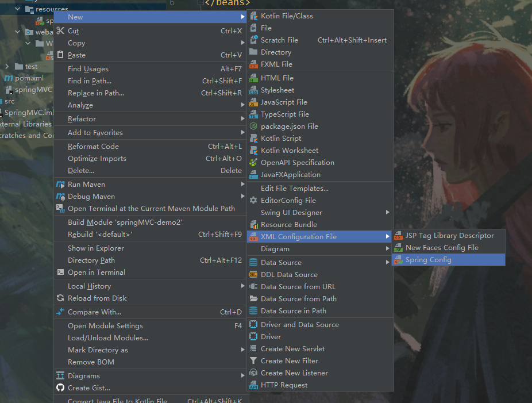
Task: Click the Cut scissors icon
Action: (x=60, y=30)
